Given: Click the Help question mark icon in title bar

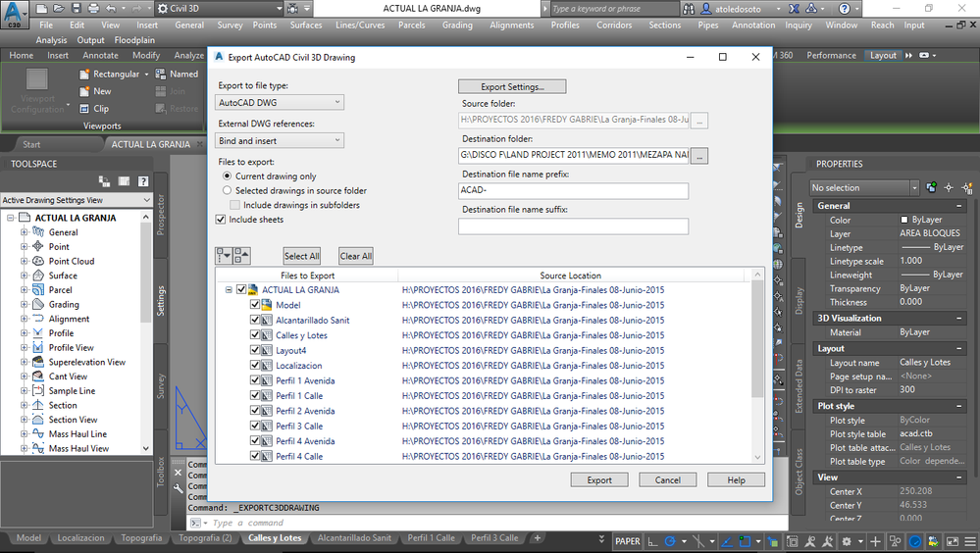Looking at the screenshot, I should (844, 9).
